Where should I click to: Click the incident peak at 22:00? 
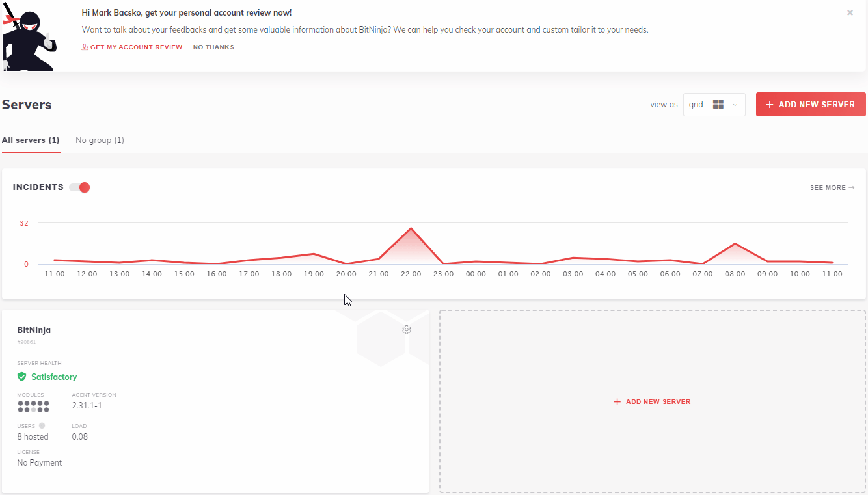[x=411, y=229]
